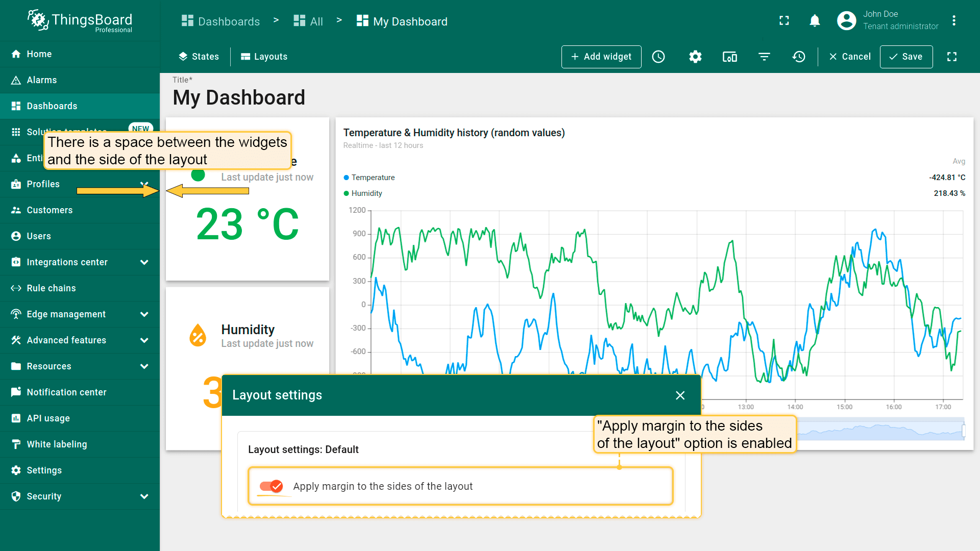
Task: Disable Apply margin to layout sides toggle
Action: point(271,486)
